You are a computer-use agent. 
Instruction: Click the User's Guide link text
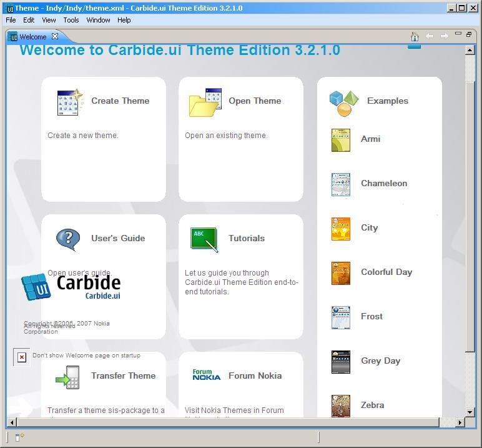click(118, 238)
